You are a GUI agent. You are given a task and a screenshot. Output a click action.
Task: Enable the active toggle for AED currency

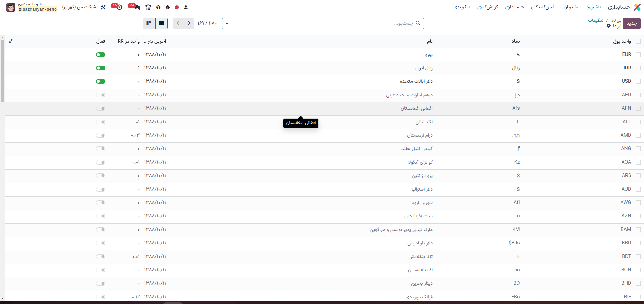coord(101,95)
